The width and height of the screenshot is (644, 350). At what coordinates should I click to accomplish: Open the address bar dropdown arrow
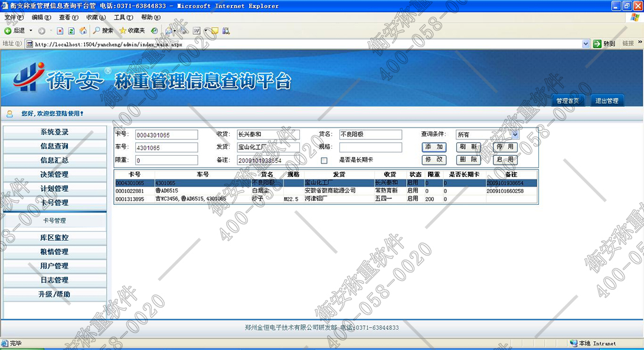point(586,44)
